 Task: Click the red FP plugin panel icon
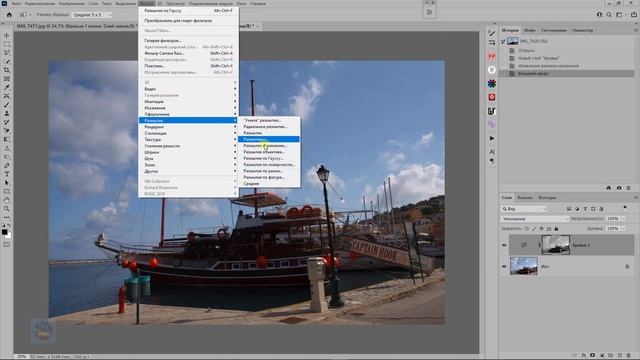click(492, 56)
